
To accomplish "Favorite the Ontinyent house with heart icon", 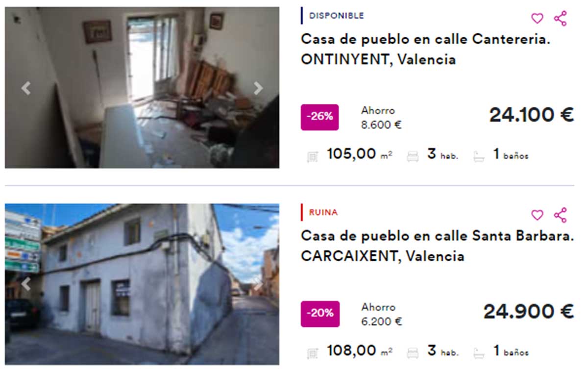I will (538, 19).
